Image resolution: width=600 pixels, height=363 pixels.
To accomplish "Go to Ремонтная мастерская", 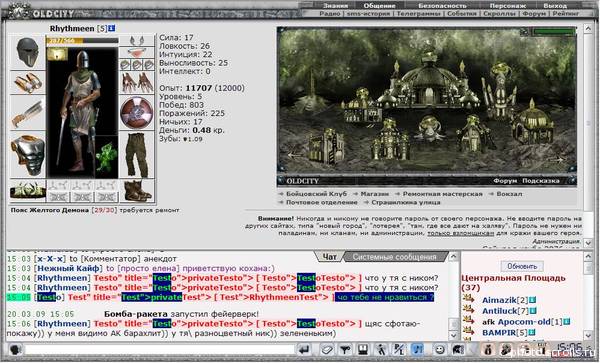I will (442, 194).
